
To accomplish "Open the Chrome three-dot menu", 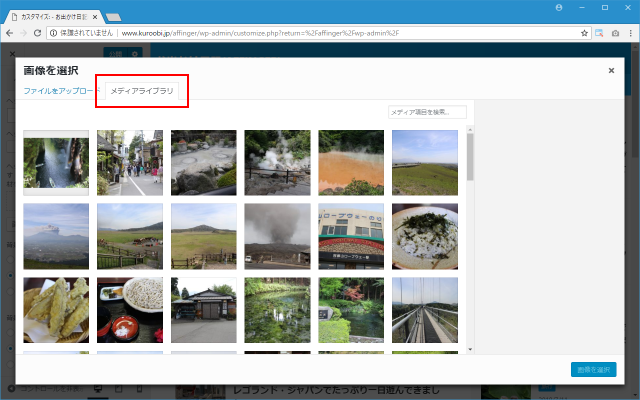I will coord(630,33).
